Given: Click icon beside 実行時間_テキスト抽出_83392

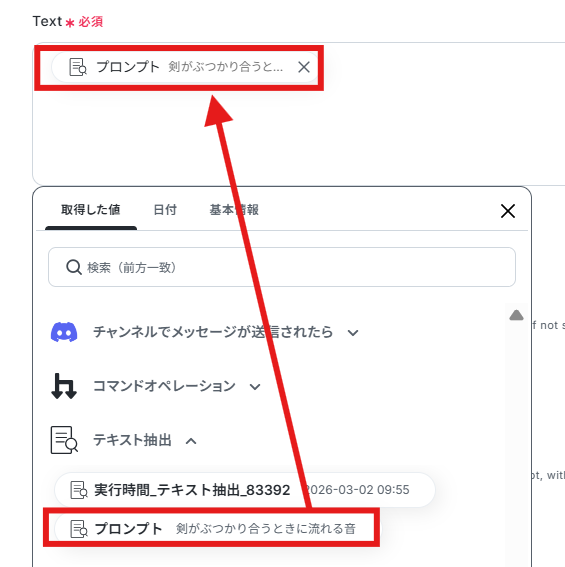Looking at the screenshot, I should (x=78, y=490).
